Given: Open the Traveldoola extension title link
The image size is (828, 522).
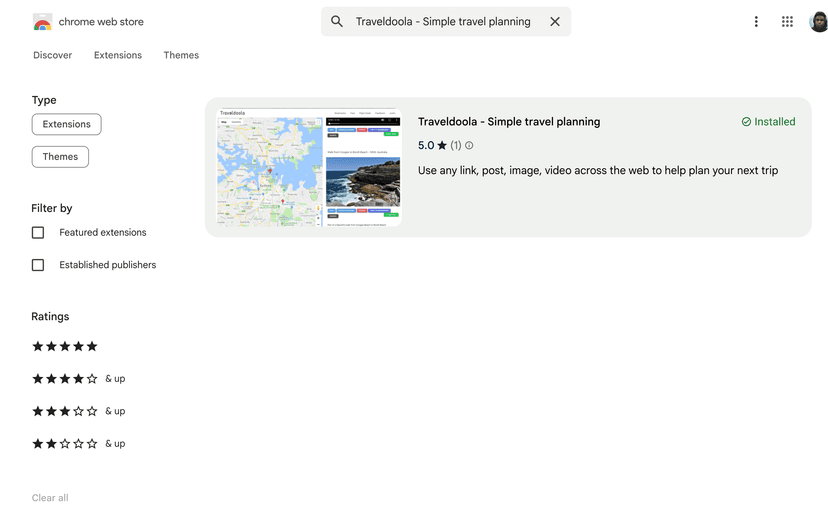Looking at the screenshot, I should (x=509, y=122).
